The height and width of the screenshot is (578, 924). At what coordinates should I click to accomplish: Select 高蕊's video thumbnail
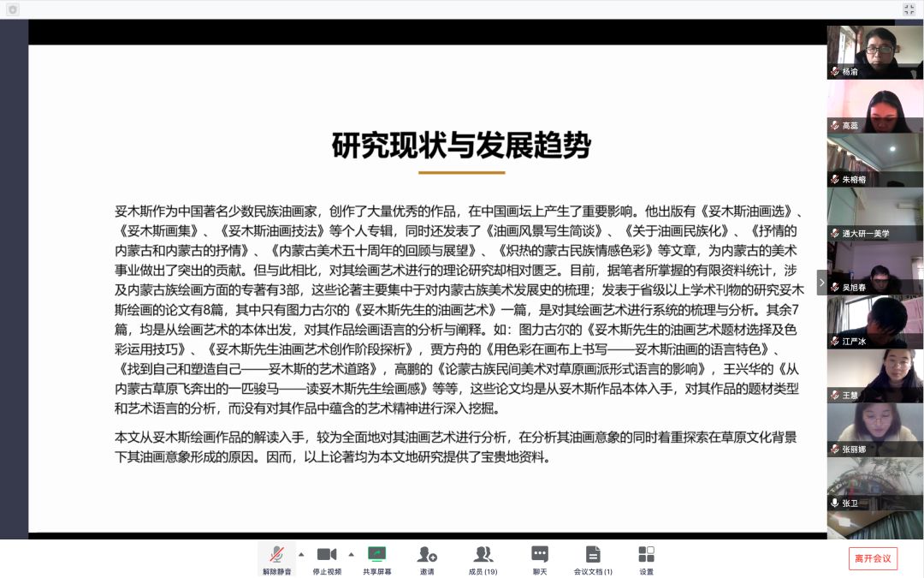pyautogui.click(x=874, y=106)
